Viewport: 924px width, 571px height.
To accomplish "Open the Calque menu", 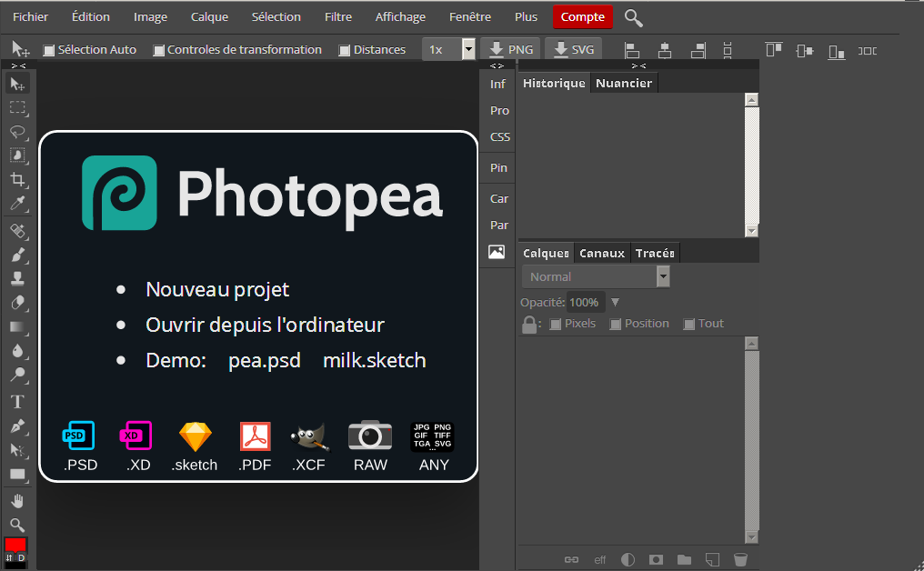I will pyautogui.click(x=209, y=17).
